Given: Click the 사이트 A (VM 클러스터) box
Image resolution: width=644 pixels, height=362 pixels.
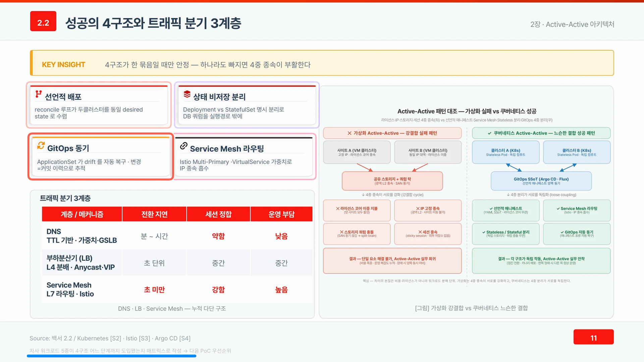Looking at the screenshot, I should (x=357, y=152).
